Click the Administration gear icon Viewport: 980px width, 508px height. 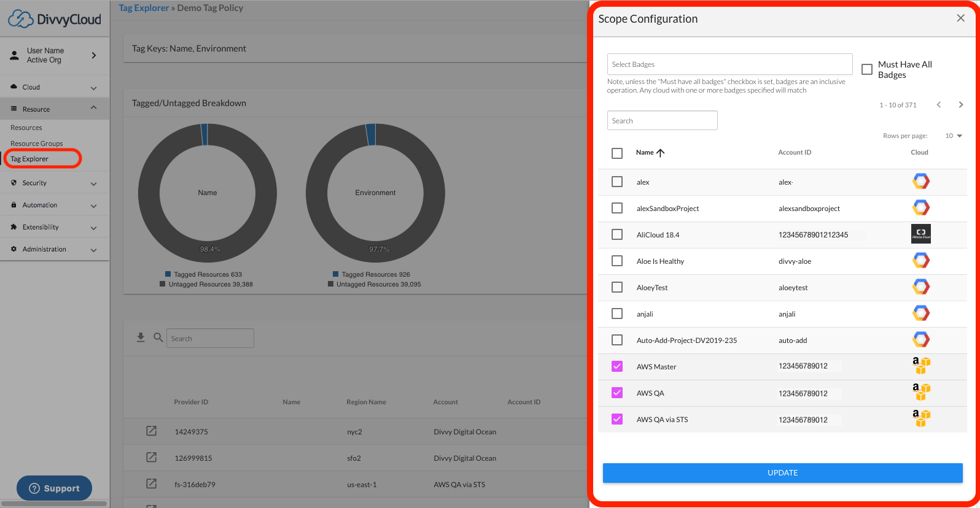(14, 249)
